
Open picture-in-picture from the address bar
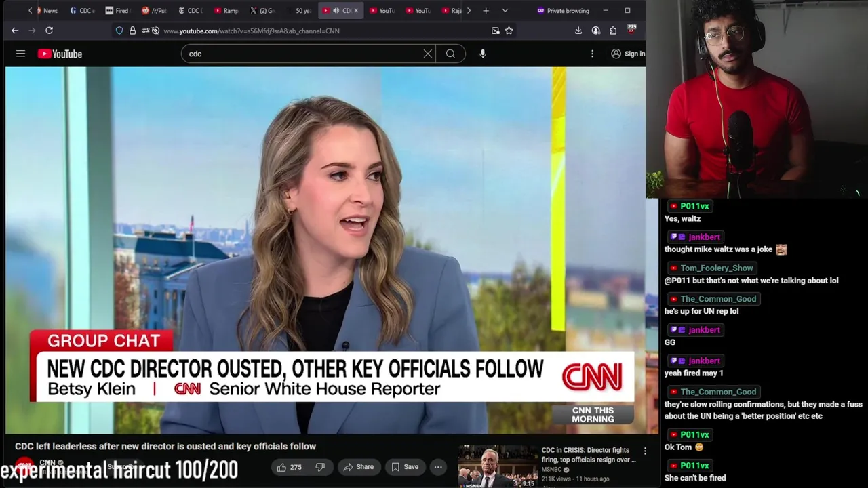[x=496, y=30]
